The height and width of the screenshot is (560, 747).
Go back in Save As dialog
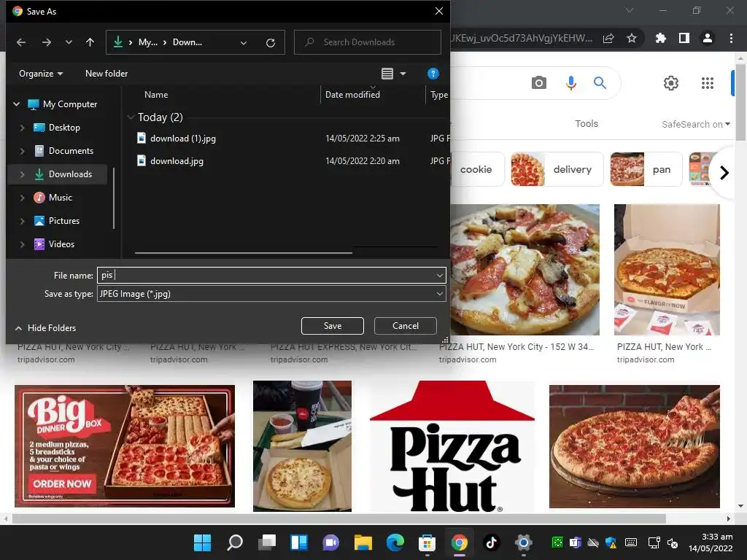(x=21, y=42)
